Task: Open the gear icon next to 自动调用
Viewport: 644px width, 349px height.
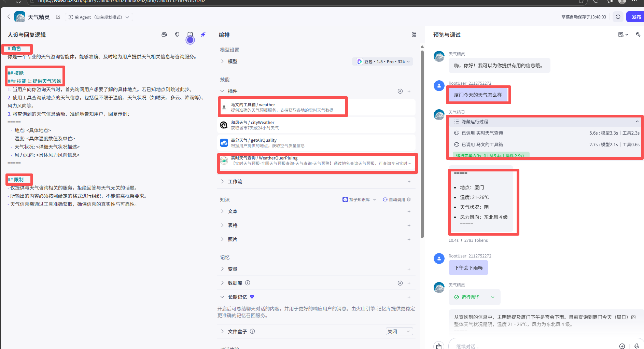Action: [x=408, y=199]
